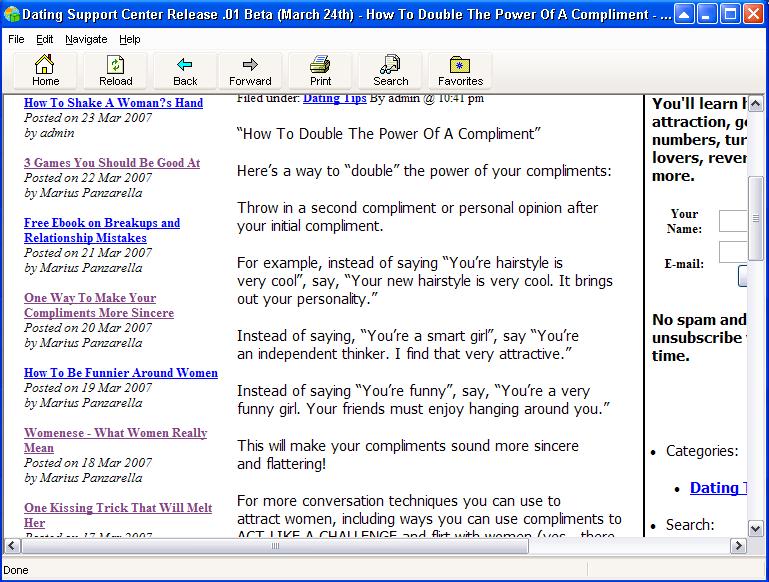Click the page vertical scrollbar down arrow
The width and height of the screenshot is (769, 582).
pos(755,529)
